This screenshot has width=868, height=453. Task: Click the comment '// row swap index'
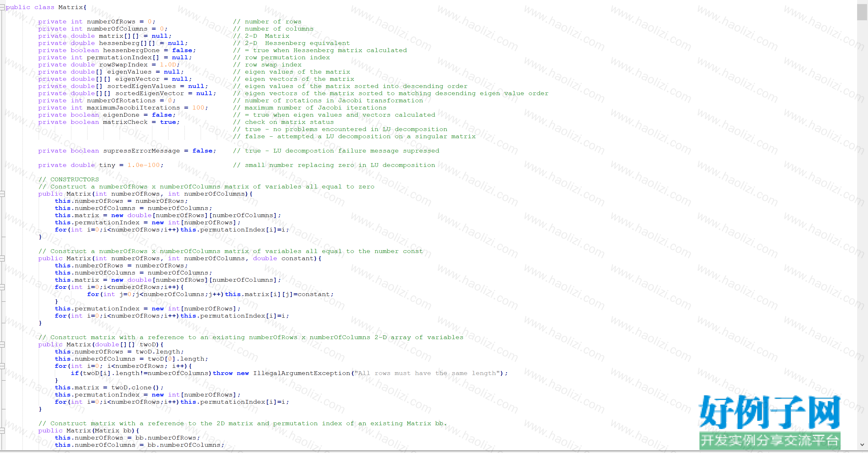click(x=267, y=65)
